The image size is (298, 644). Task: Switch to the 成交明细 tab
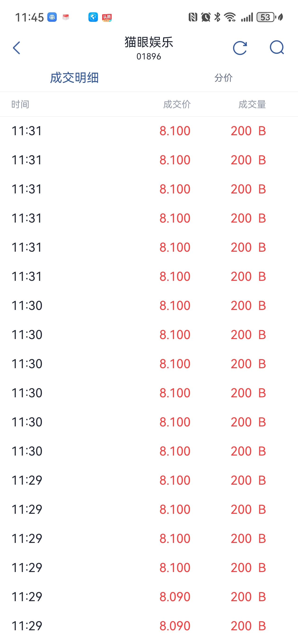[74, 78]
